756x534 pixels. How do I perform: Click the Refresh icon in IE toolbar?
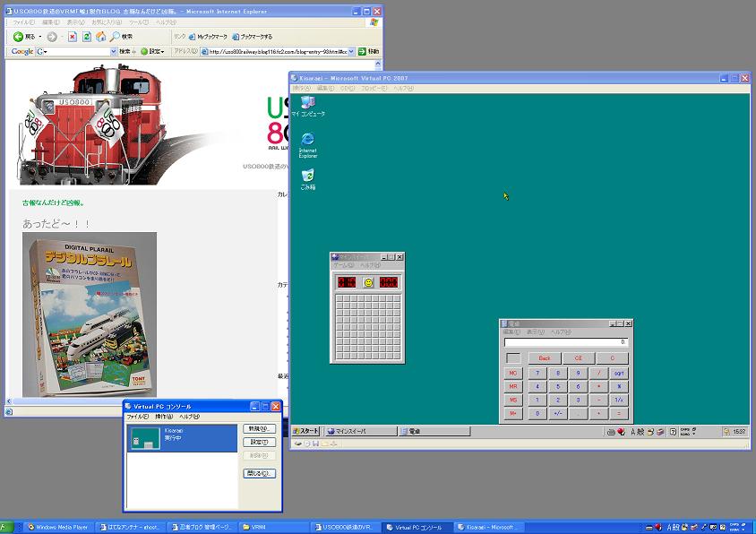87,37
